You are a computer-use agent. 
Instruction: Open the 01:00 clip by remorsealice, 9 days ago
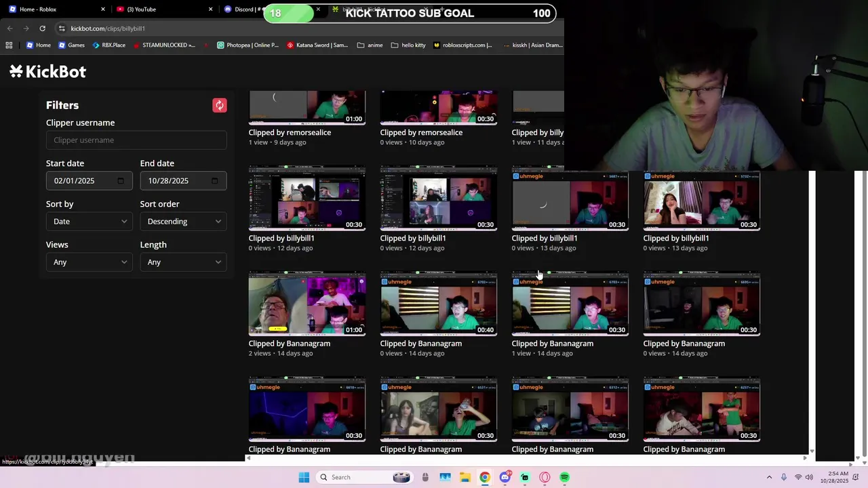coord(307,108)
